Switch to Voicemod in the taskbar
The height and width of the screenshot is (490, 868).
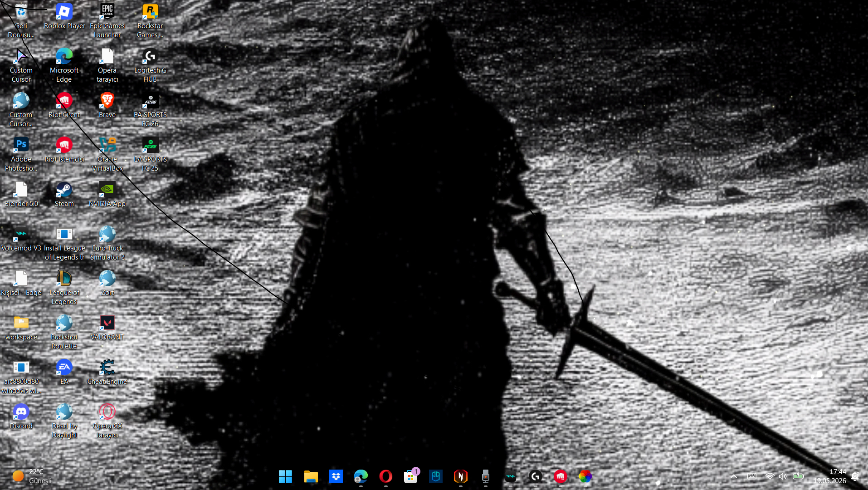(x=510, y=476)
